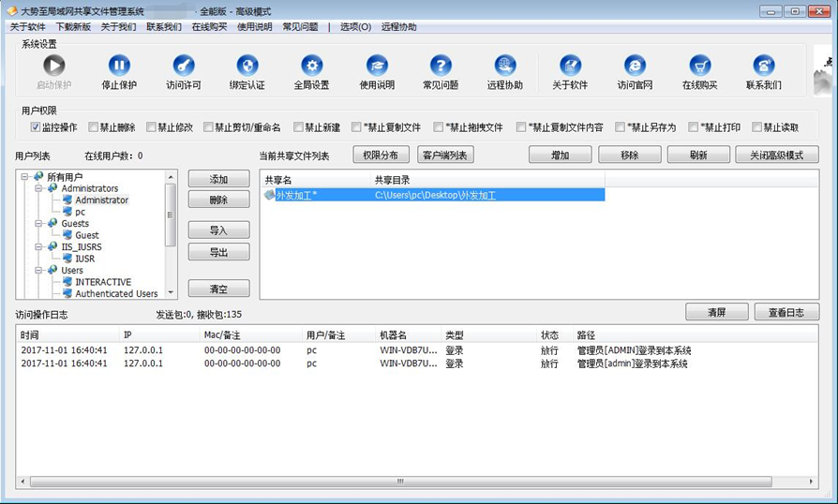
Task: Click user list scroll-down arrow
Action: point(171,292)
